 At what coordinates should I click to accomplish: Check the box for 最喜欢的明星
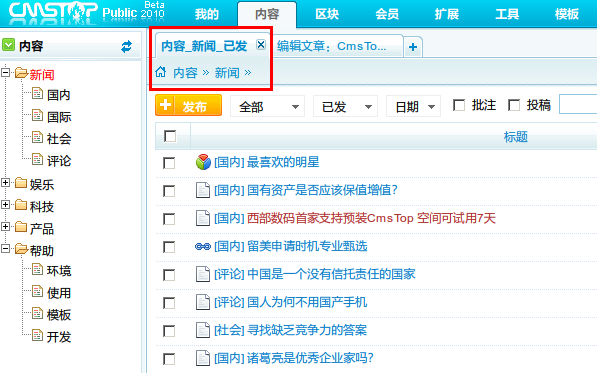tap(169, 163)
